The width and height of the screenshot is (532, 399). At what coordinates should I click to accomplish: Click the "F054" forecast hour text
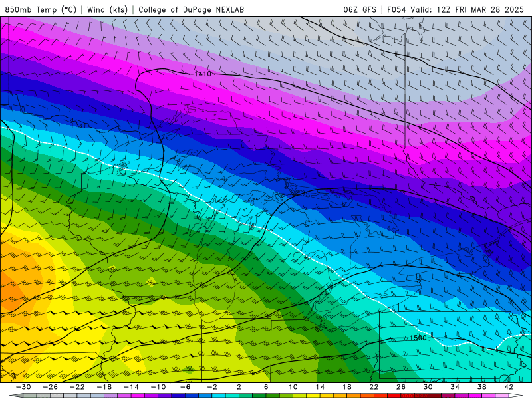click(396, 9)
